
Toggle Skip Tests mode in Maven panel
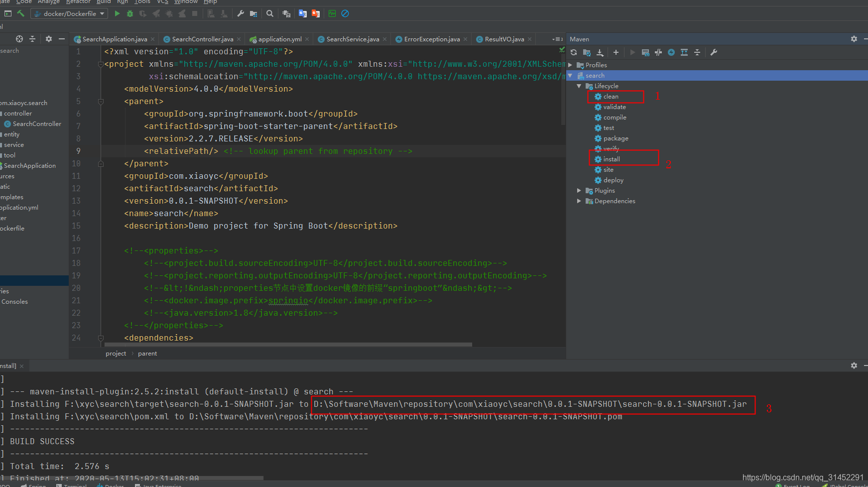point(658,52)
